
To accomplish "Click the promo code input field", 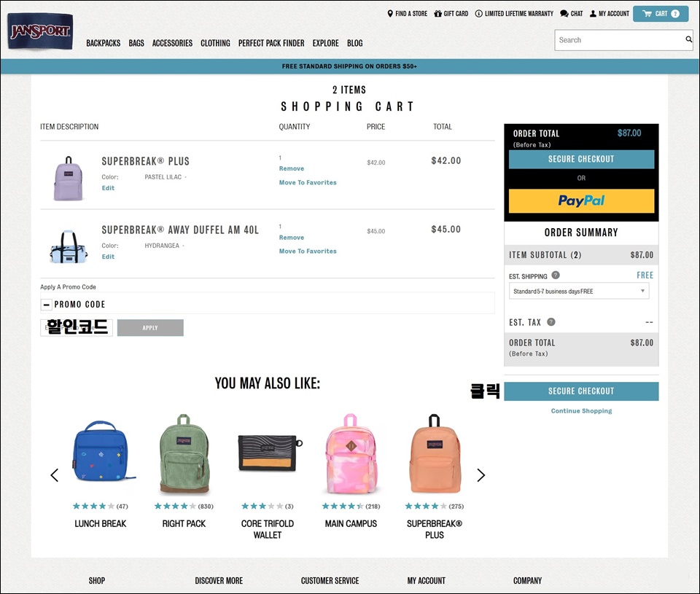I will point(77,327).
